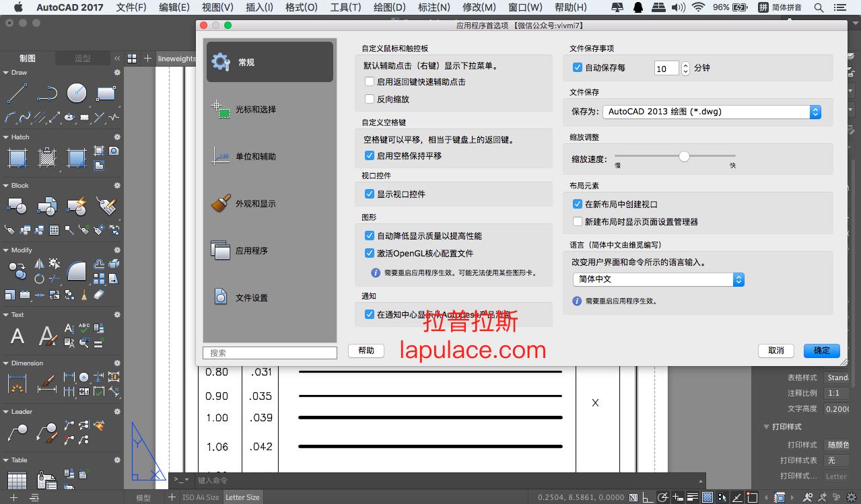Toggle the 显示视口控件 checkbox
This screenshot has width=861, height=504.
coord(370,194)
